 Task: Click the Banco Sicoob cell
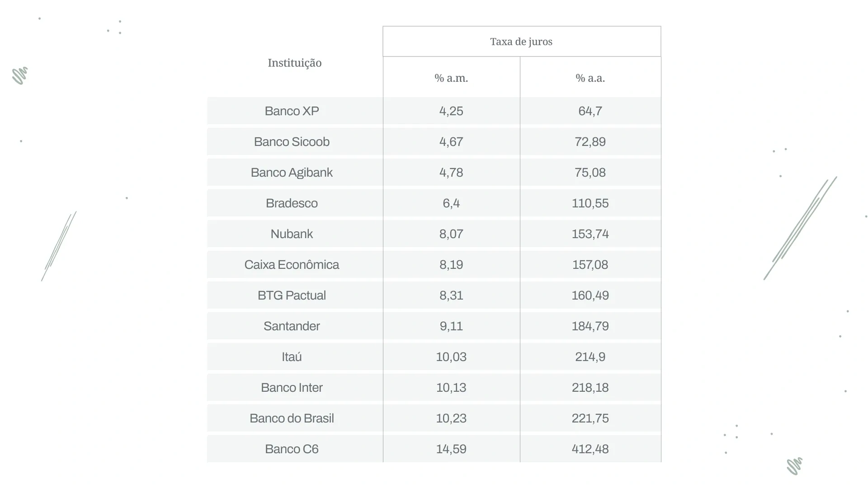click(292, 142)
